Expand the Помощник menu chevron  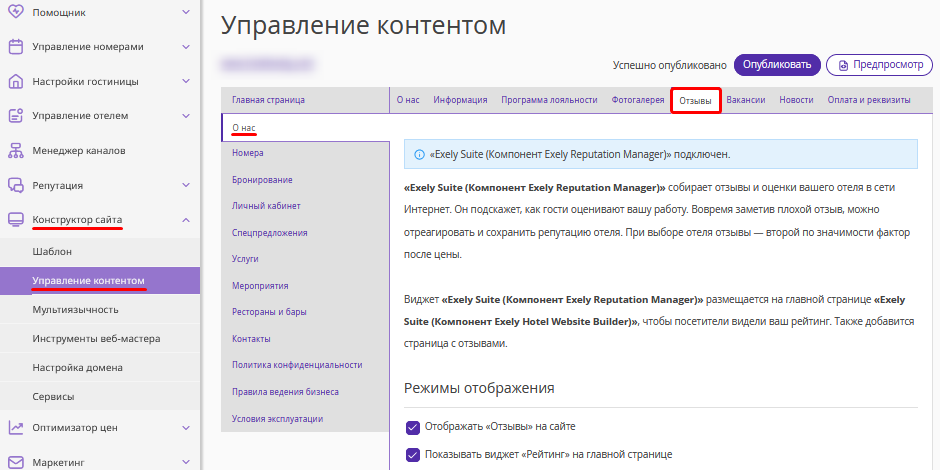click(186, 12)
